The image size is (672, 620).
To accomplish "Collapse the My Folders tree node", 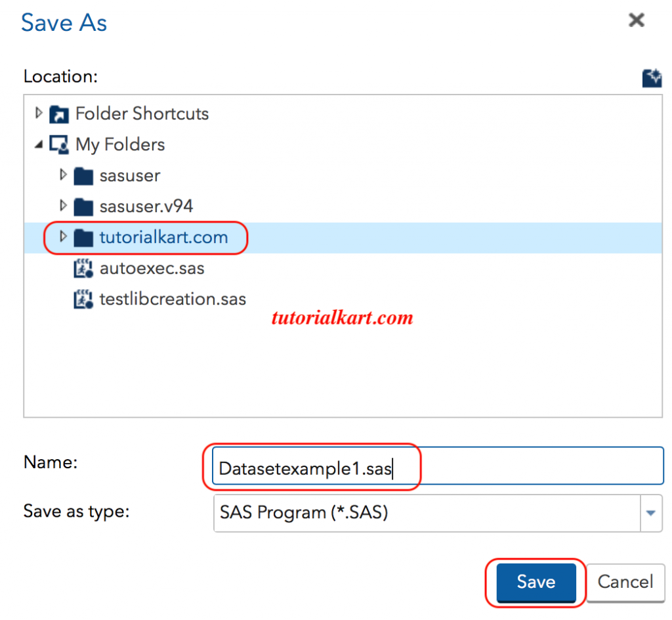I will pyautogui.click(x=39, y=144).
